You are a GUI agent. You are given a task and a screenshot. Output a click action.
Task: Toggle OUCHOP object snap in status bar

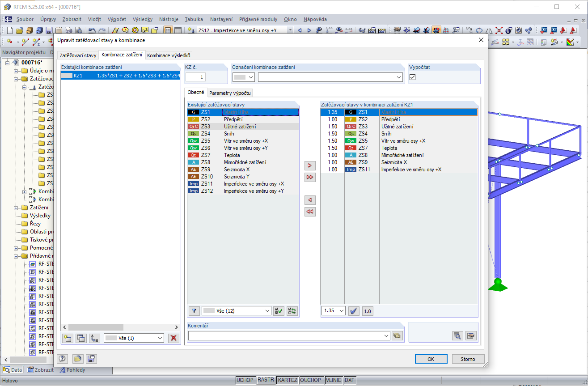coord(311,380)
